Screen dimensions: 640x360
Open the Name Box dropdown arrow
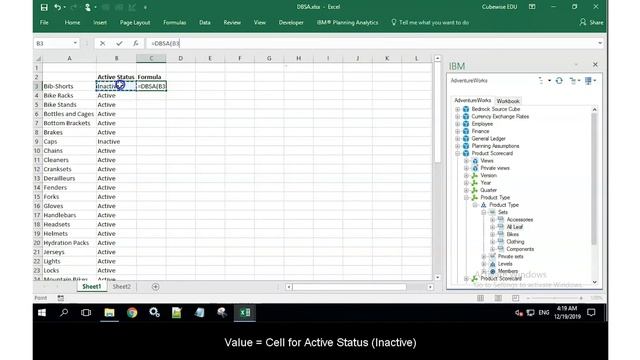pos(75,43)
